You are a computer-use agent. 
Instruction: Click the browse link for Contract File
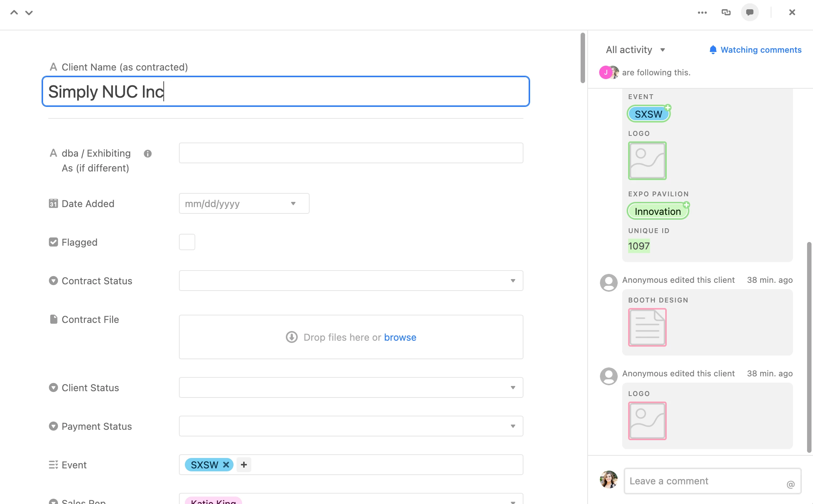click(x=400, y=337)
